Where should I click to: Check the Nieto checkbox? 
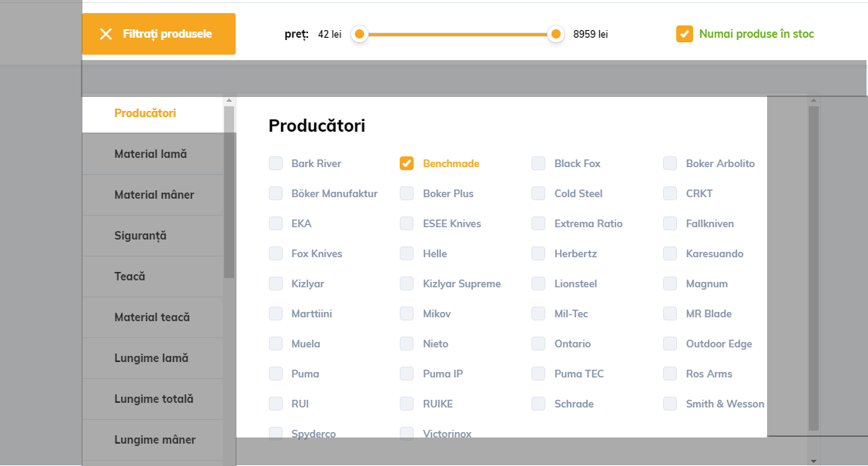pos(407,343)
